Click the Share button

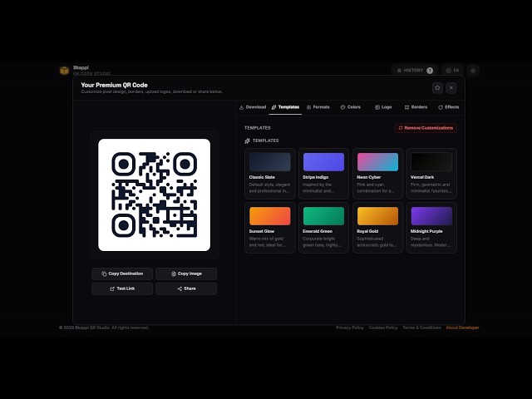[186, 288]
